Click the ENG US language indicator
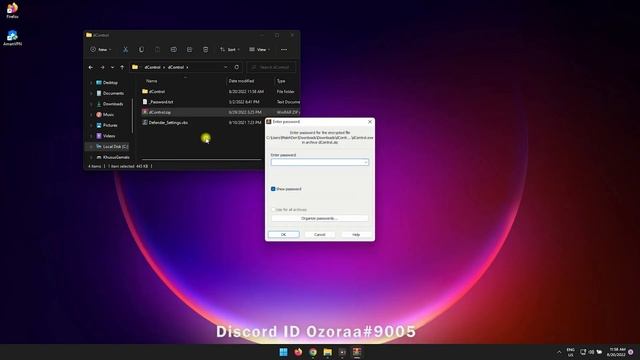Viewport: 640px width, 360px height. [x=571, y=352]
